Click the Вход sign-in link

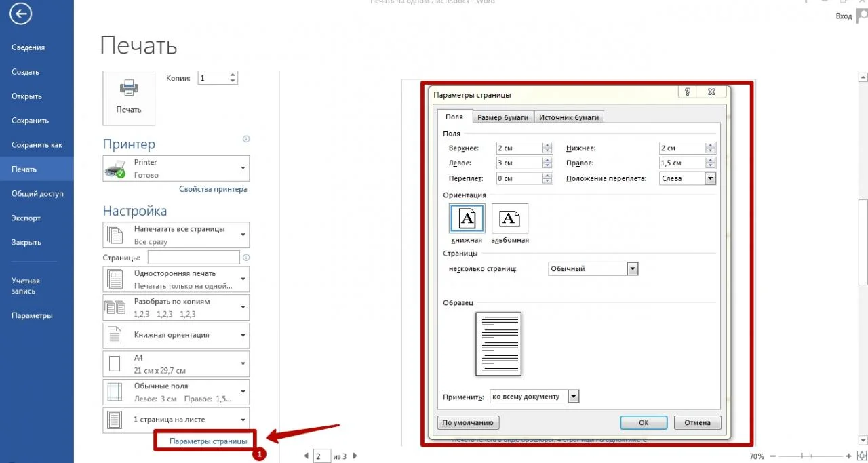[x=844, y=16]
